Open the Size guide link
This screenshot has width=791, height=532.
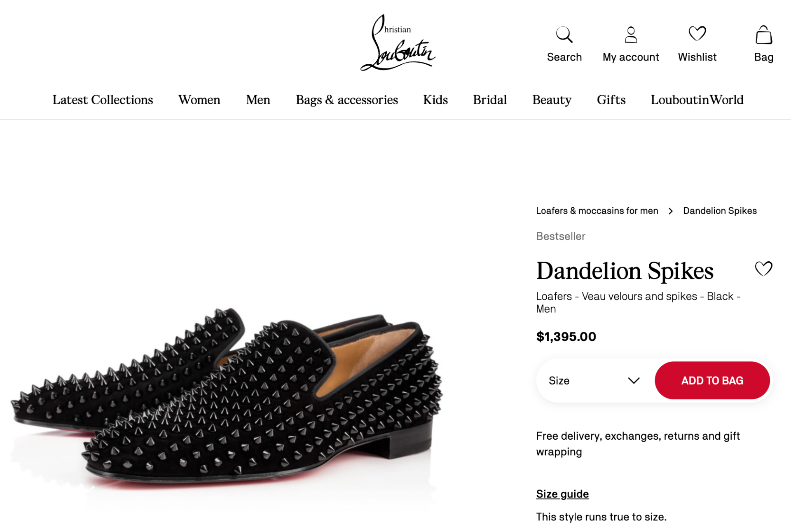562,494
